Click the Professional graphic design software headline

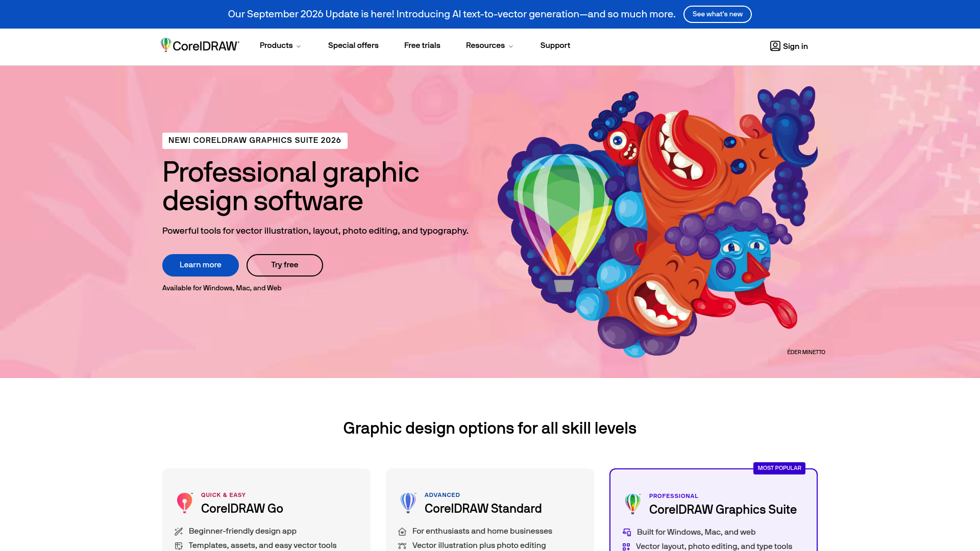click(290, 186)
